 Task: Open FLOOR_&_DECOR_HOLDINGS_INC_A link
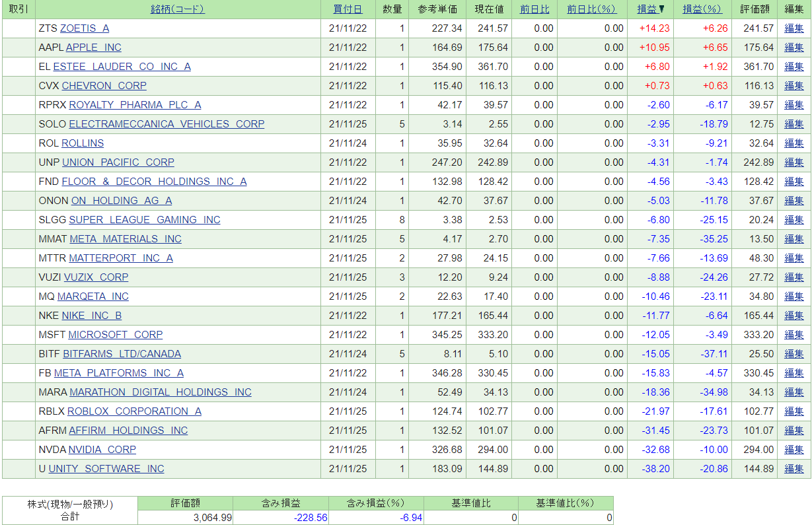point(155,182)
